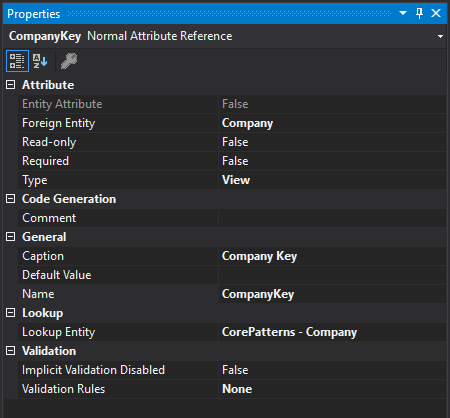
Task: Select the Validation Rules property label
Action: tap(63, 389)
